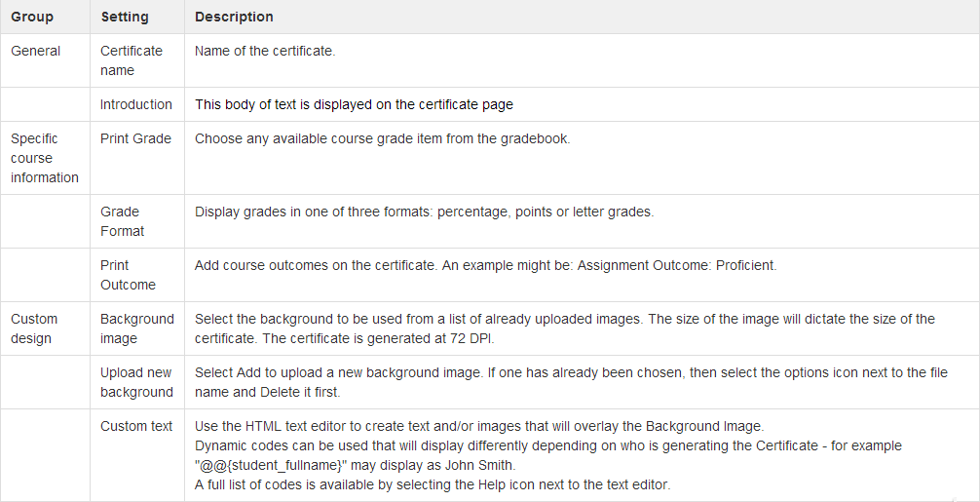The height and width of the screenshot is (502, 980).
Task: Select the Specific course information group cell
Action: coord(45,158)
